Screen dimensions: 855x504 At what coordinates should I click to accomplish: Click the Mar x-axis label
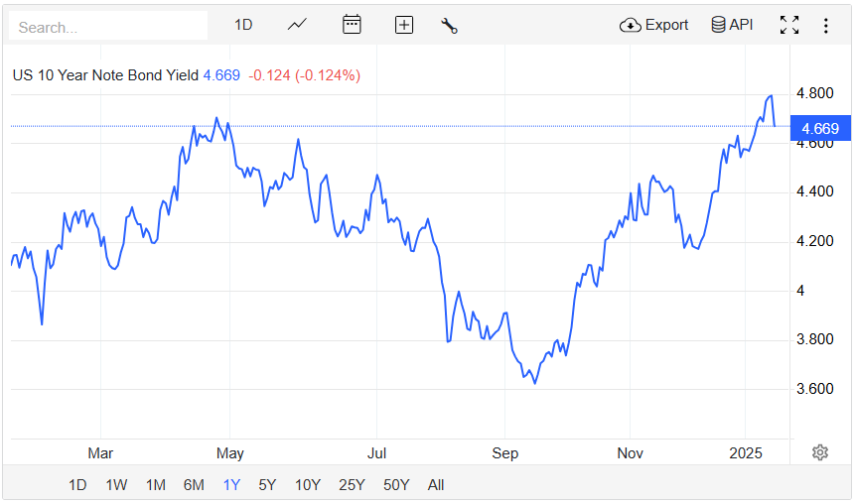[100, 453]
